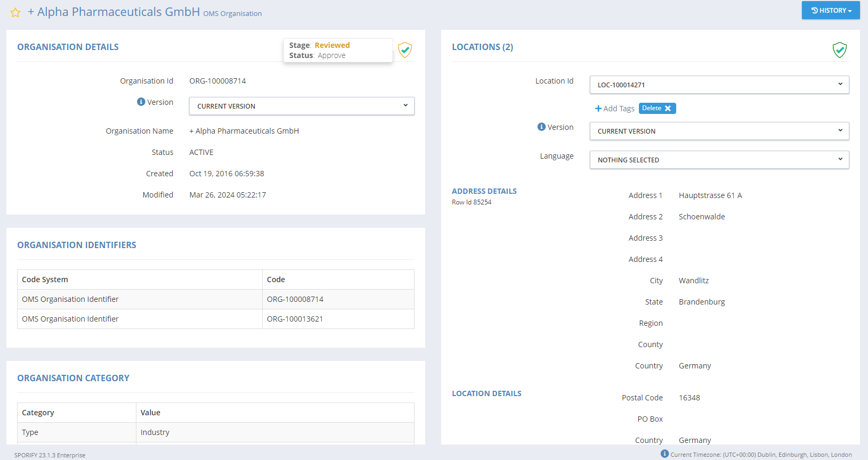Viewport: 868px width, 460px height.
Task: Click the plus icon for Add Tags
Action: click(x=598, y=109)
